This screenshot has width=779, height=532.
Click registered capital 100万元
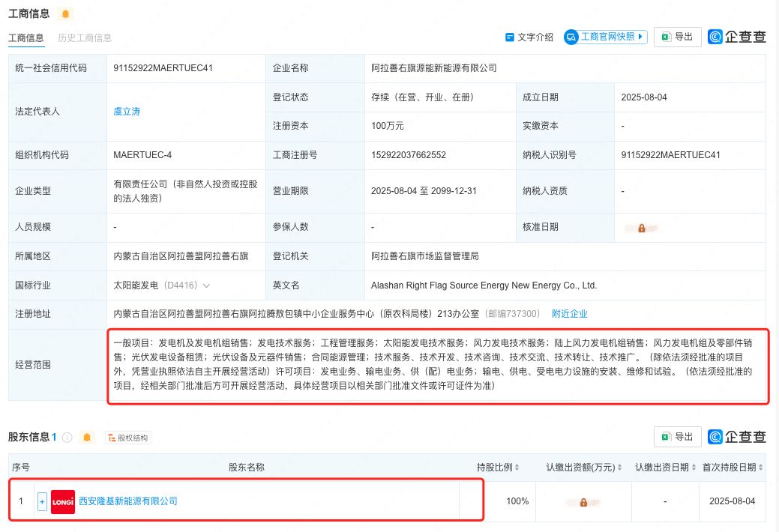click(387, 126)
